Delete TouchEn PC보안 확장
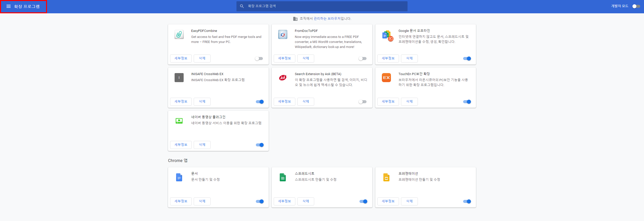This screenshot has width=644, height=221. [409, 102]
